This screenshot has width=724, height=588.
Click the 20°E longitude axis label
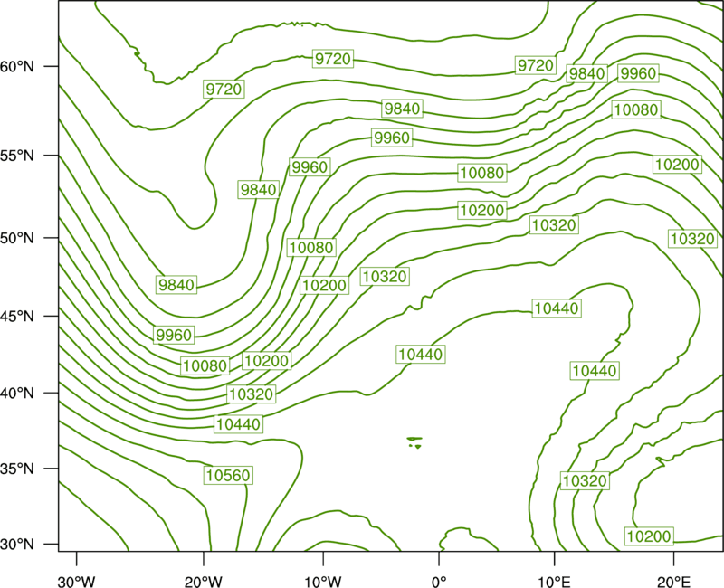[x=673, y=582]
